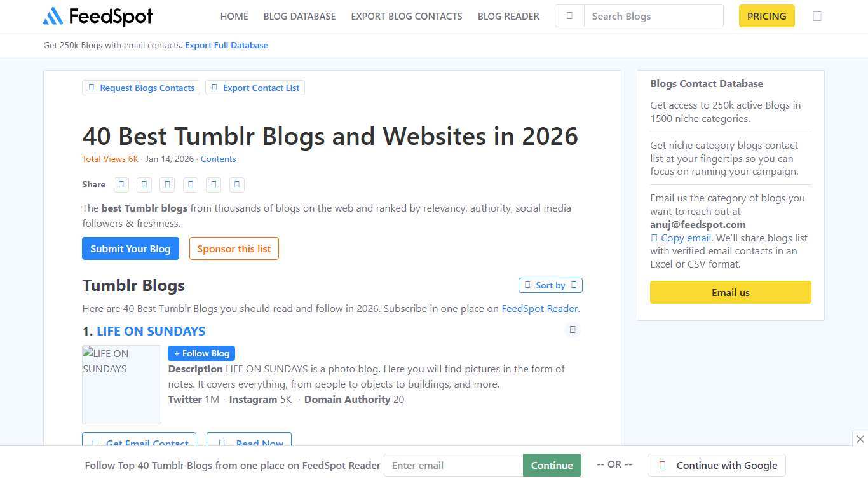Open the BLOG DATABASE menu item
This screenshot has width=868, height=488.
click(299, 16)
